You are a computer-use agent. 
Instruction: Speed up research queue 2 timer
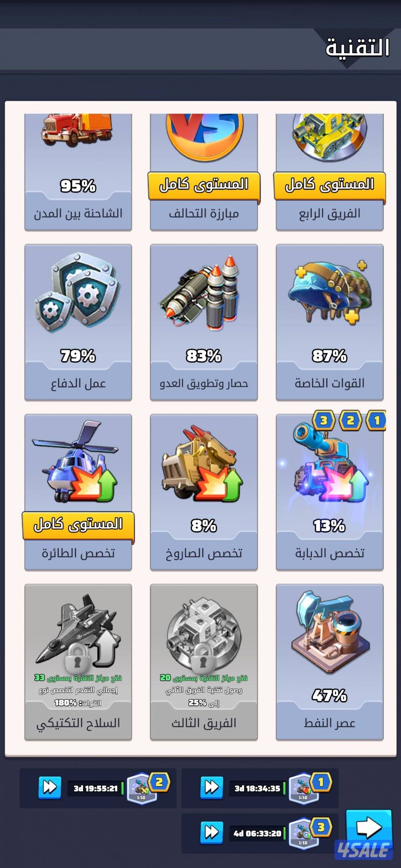(x=50, y=787)
